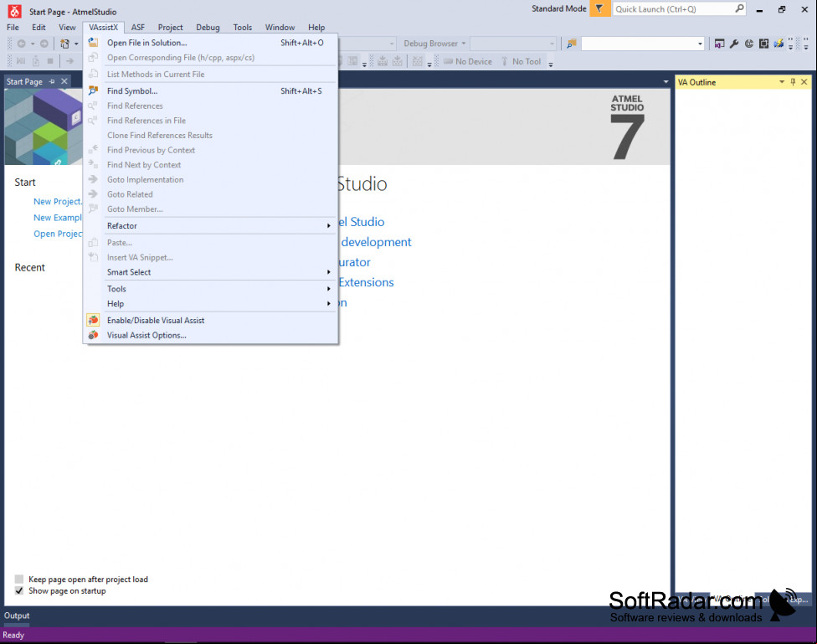This screenshot has width=817, height=644.
Task: Select 'Enable/Disable Visual Assist' entry
Action: [x=210, y=320]
